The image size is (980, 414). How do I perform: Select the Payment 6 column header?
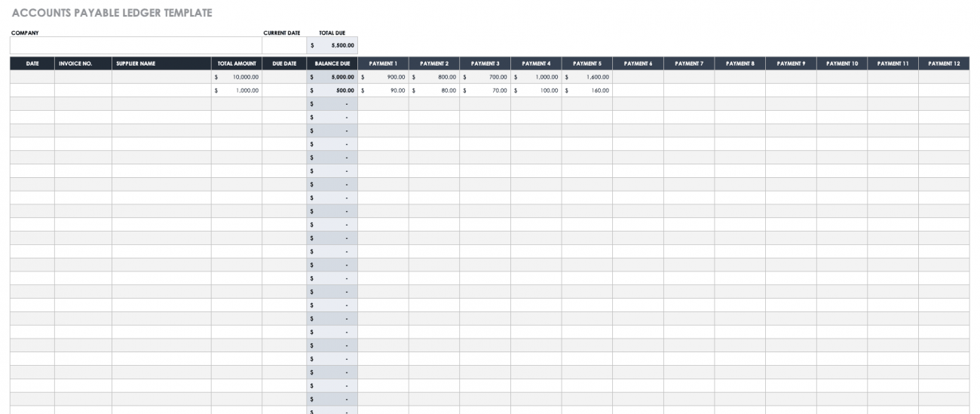click(x=638, y=63)
